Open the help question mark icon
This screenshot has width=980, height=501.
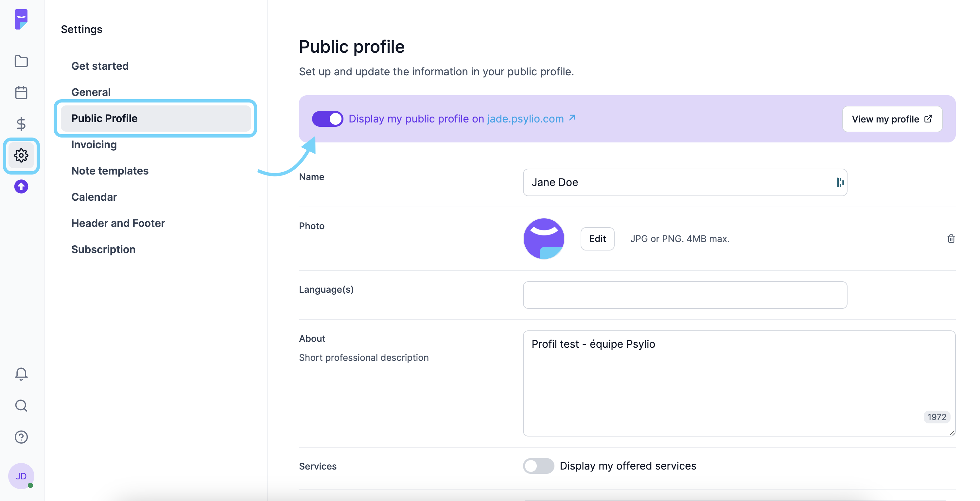coord(21,437)
